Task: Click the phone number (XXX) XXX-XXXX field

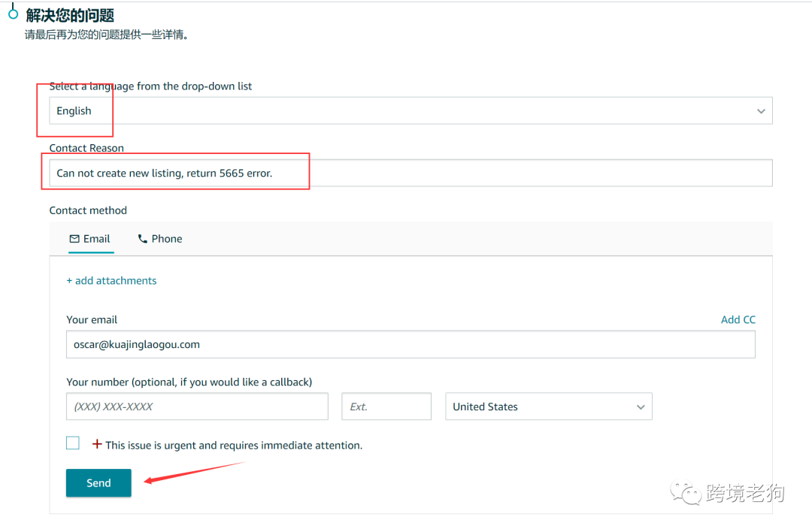Action: [197, 407]
